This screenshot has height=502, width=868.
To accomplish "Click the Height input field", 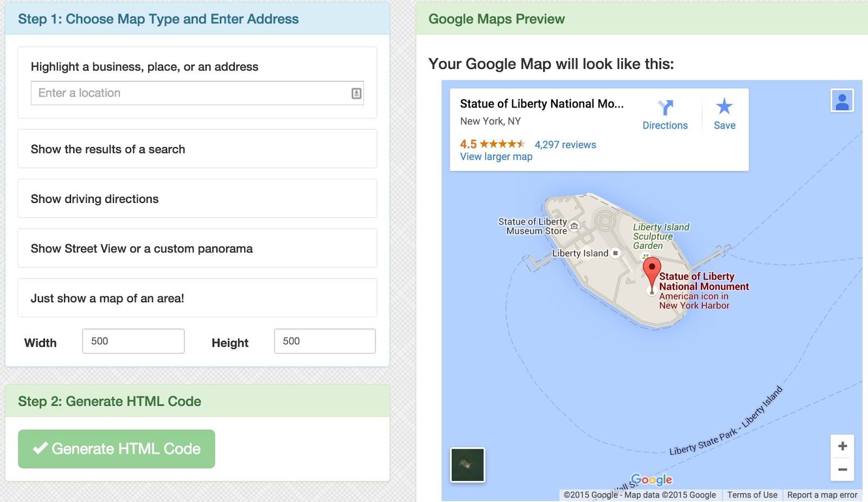I will click(x=324, y=341).
